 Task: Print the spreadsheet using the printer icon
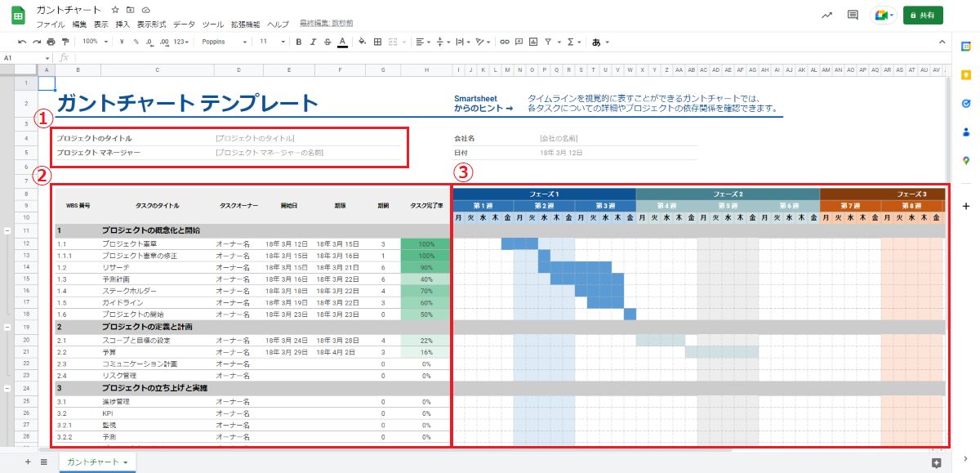51,41
